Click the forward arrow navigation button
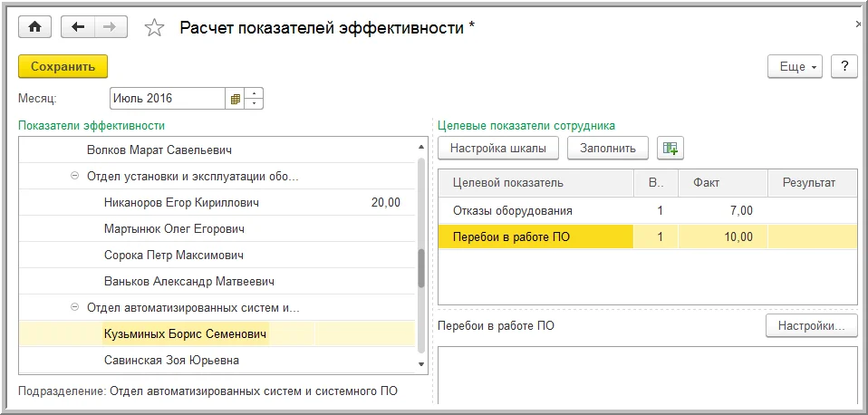The image size is (868, 415). (x=110, y=27)
